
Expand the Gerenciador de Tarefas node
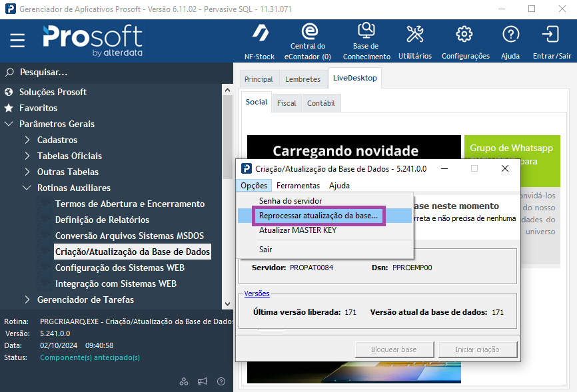click(27, 299)
